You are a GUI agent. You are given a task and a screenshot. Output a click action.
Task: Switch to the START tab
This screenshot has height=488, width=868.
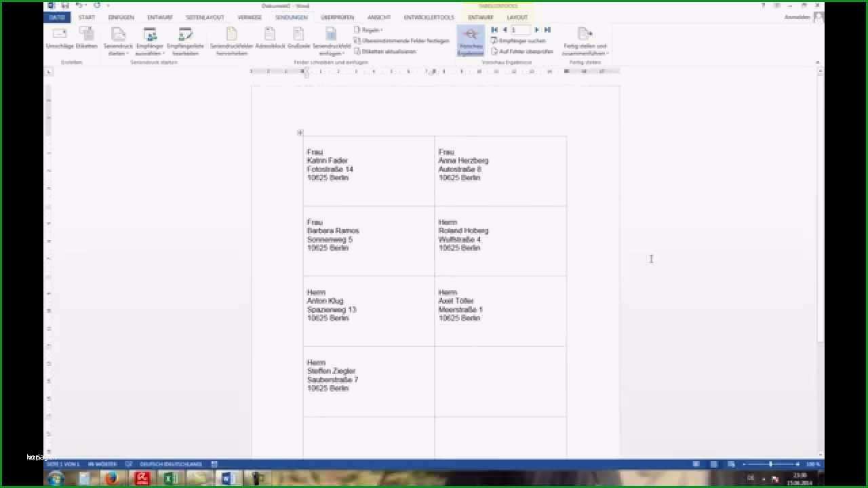point(87,17)
